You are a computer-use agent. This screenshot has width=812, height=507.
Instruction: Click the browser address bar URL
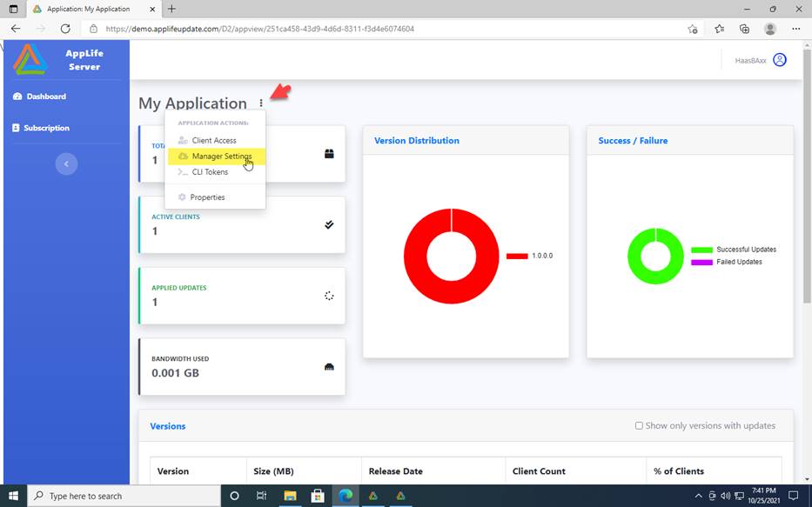click(x=259, y=29)
